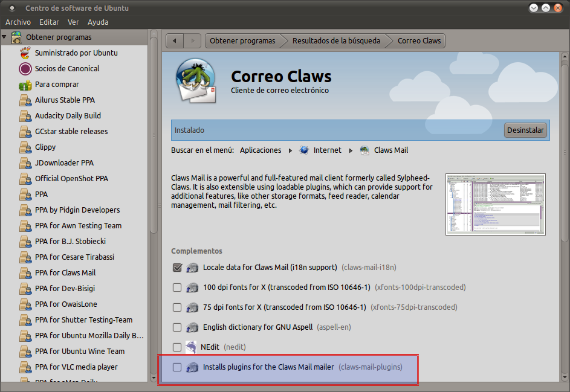Screen dimensions: 570x392
Task: Click the Ailurus Stable PPA source icon
Action: [25, 100]
